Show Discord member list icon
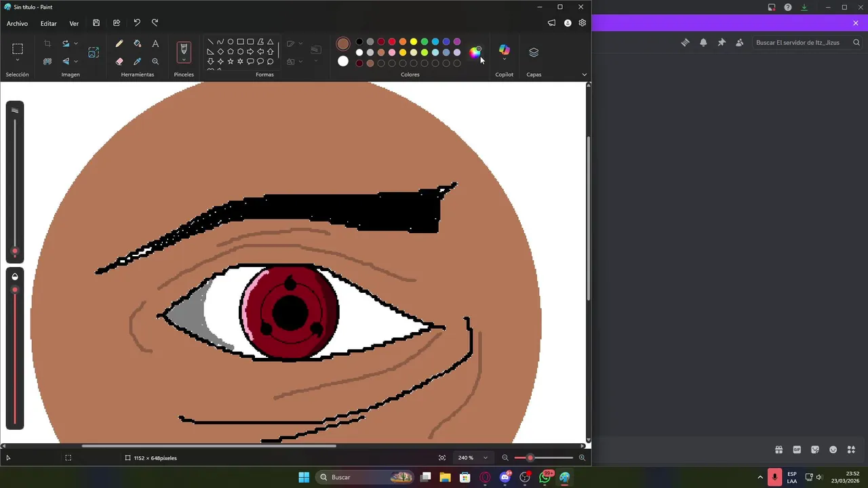This screenshot has width=868, height=488. [x=740, y=42]
